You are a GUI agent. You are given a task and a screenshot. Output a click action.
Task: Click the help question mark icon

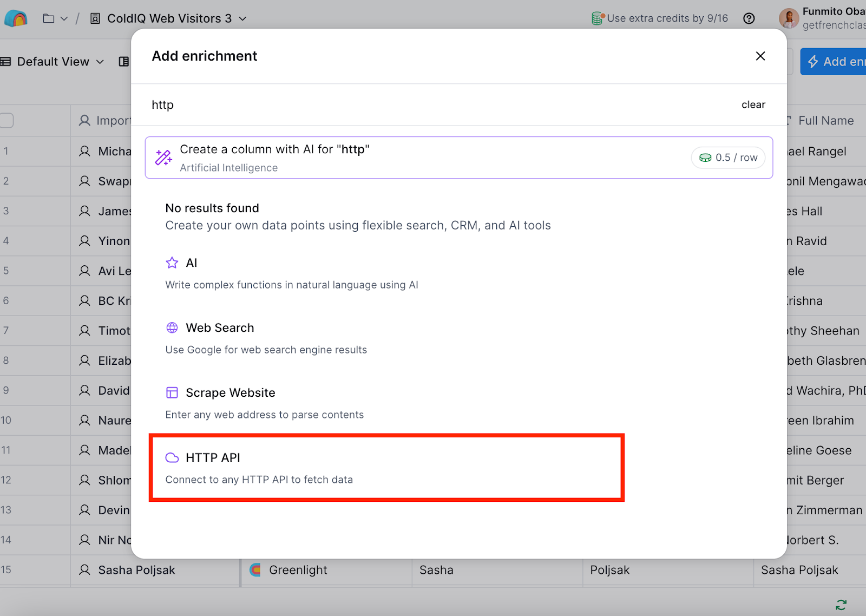click(x=749, y=19)
